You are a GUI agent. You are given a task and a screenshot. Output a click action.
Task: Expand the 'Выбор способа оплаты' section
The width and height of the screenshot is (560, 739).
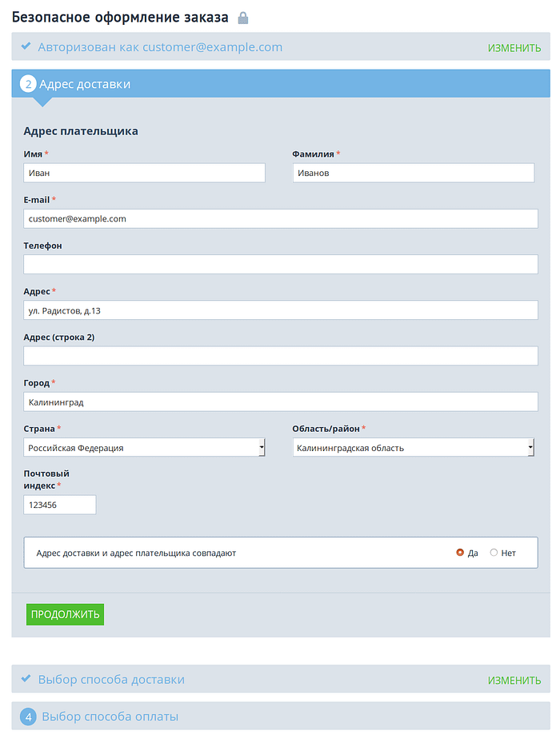110,717
